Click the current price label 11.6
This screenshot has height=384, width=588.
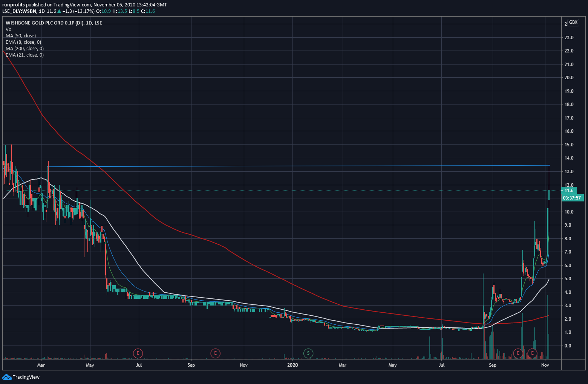click(569, 190)
